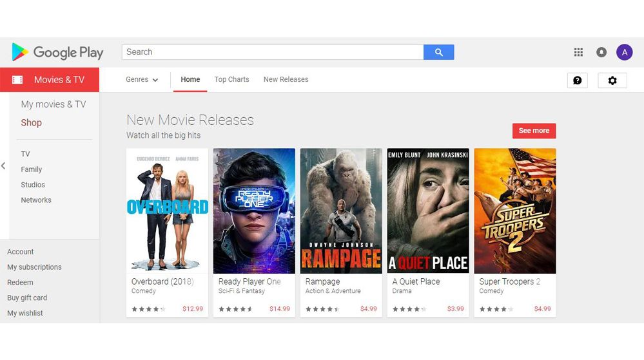Open the Movies & TV section header
Image resolution: width=644 pixels, height=360 pixels.
pyautogui.click(x=50, y=80)
